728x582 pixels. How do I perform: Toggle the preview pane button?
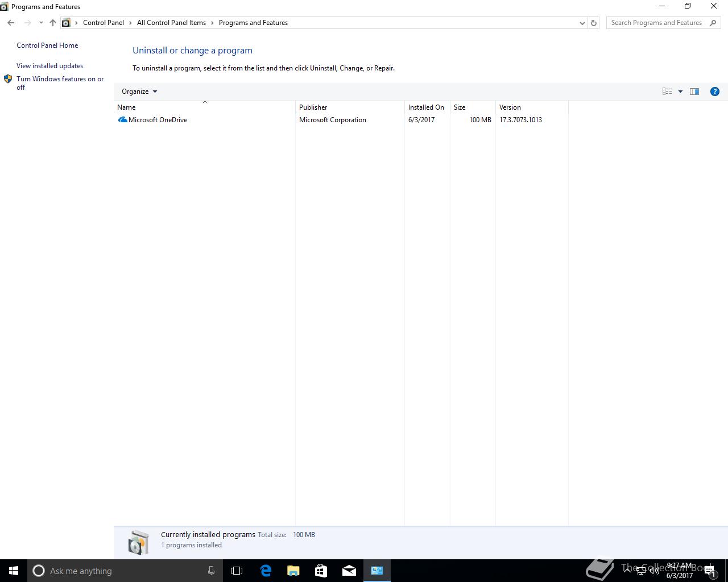(x=694, y=92)
